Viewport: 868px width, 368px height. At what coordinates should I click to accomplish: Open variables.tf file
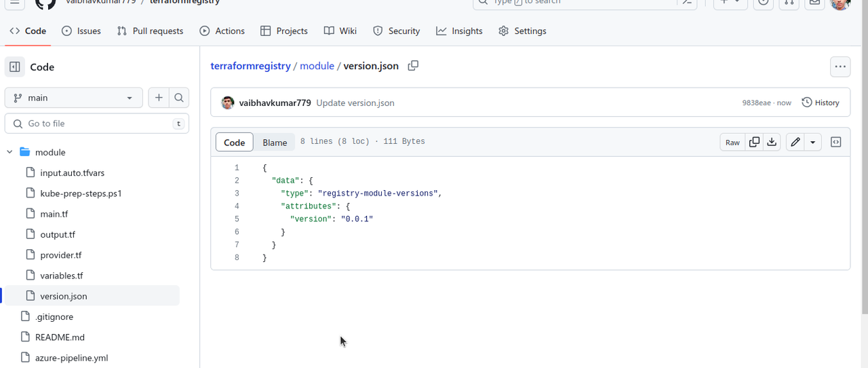pyautogui.click(x=61, y=276)
